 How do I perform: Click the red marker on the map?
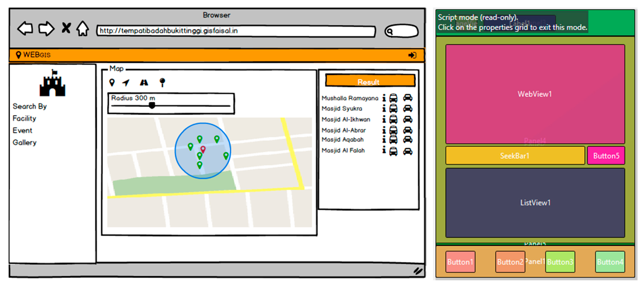[x=203, y=149]
